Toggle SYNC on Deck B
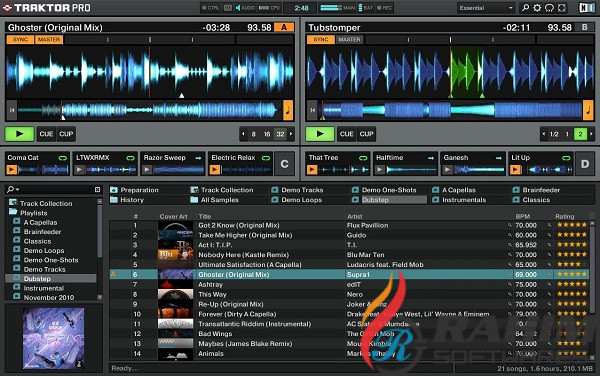600x376 pixels. (321, 39)
